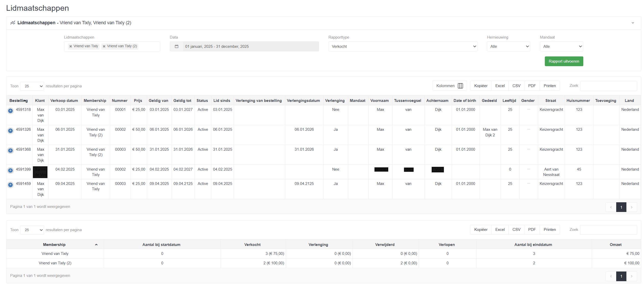Copy the summary table with Kopiëer

coord(481,230)
